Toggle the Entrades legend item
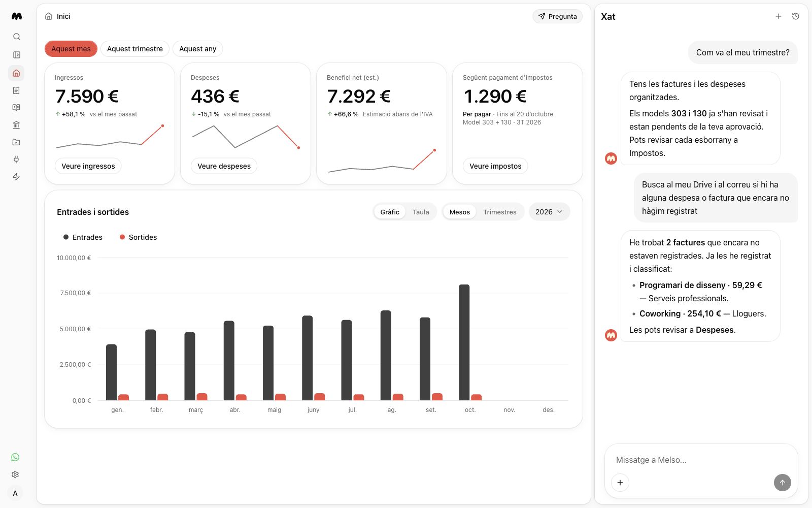The width and height of the screenshot is (812, 508). tap(83, 237)
